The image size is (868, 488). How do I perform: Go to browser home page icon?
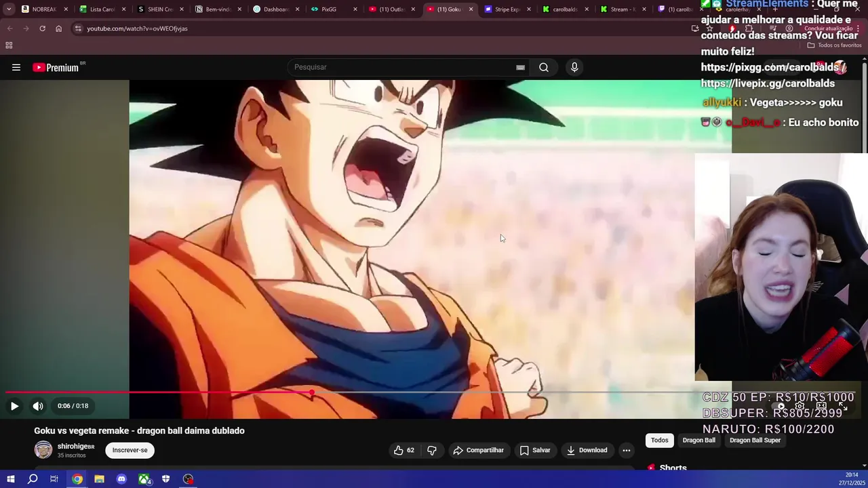coord(58,28)
